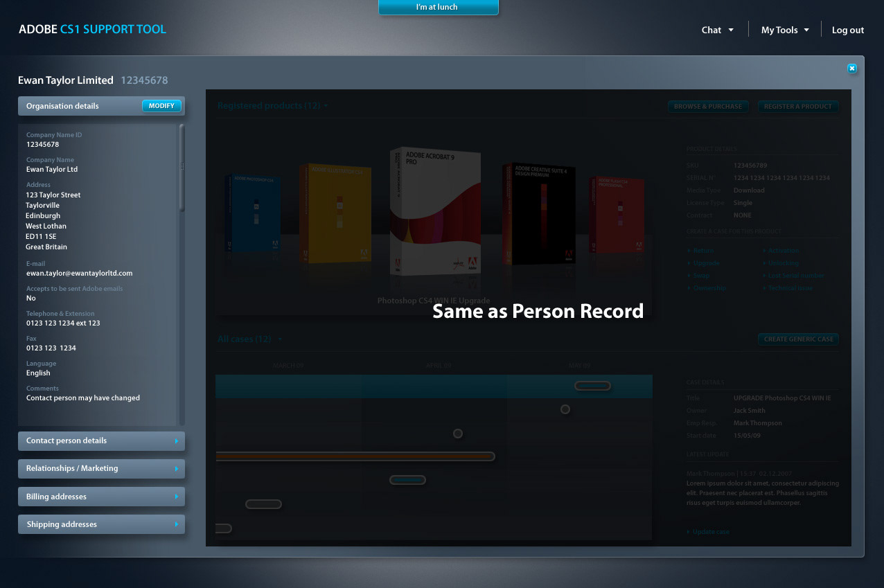Click the organisation details panel scrollbar
Screen dimensions: 884x588
(182, 167)
